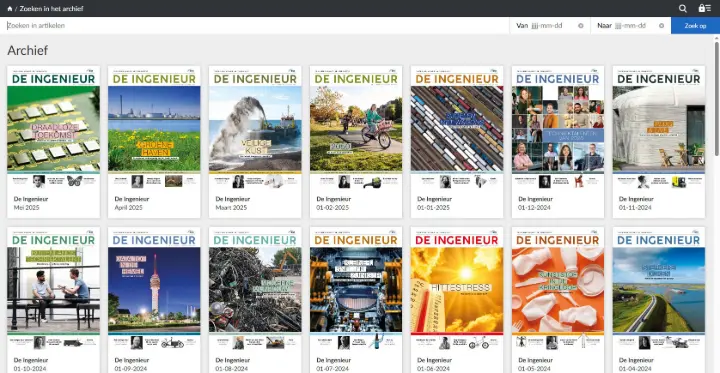Click the Archief page heading
Screen dimensions: 720x373
click(28, 50)
